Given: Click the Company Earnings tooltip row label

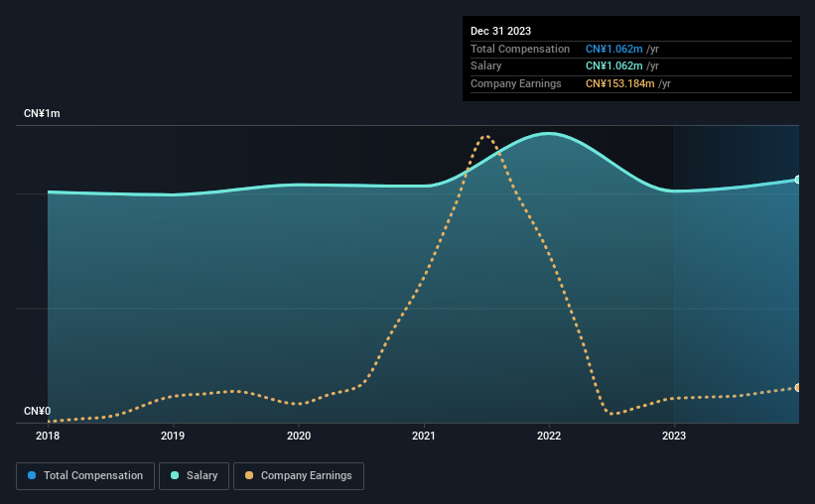Looking at the screenshot, I should point(515,83).
